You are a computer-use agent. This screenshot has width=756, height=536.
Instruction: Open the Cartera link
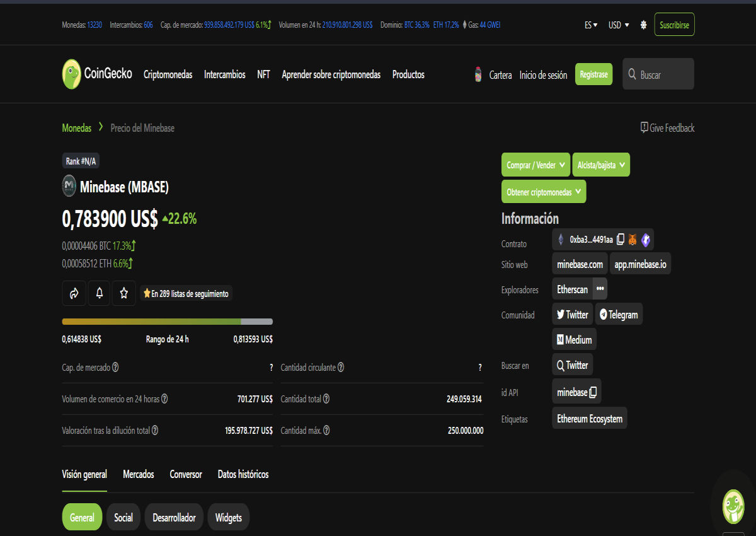click(501, 75)
